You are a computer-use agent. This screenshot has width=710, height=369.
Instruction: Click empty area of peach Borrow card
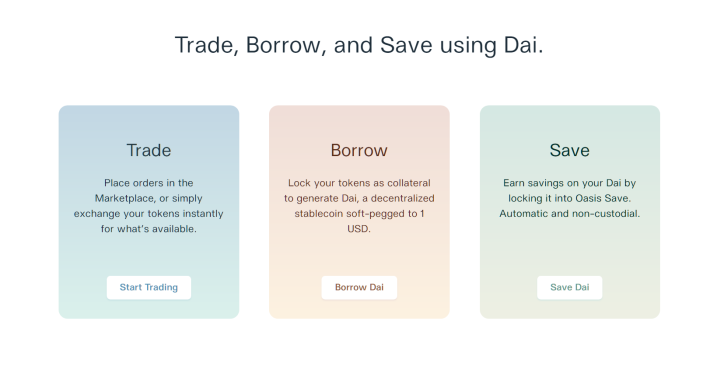pos(359,256)
